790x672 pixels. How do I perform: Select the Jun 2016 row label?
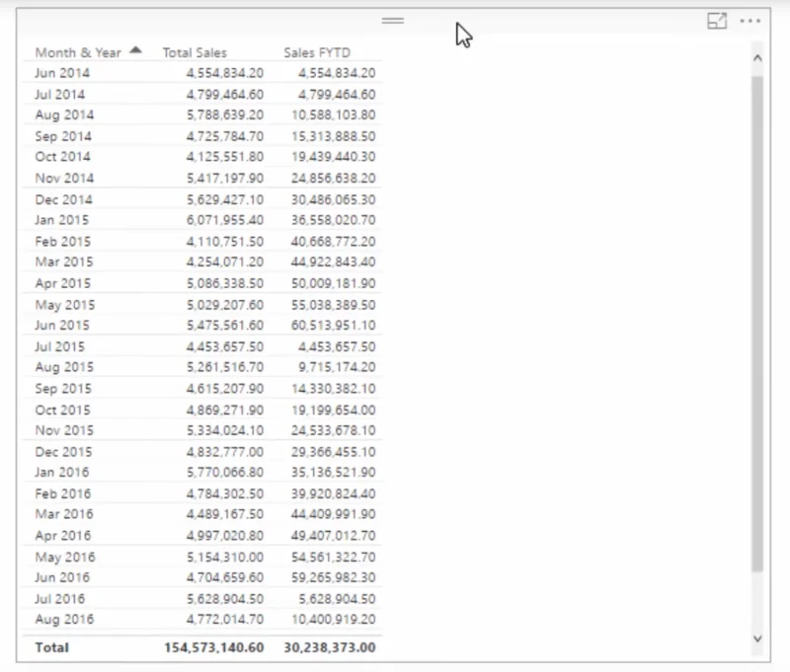(x=62, y=577)
